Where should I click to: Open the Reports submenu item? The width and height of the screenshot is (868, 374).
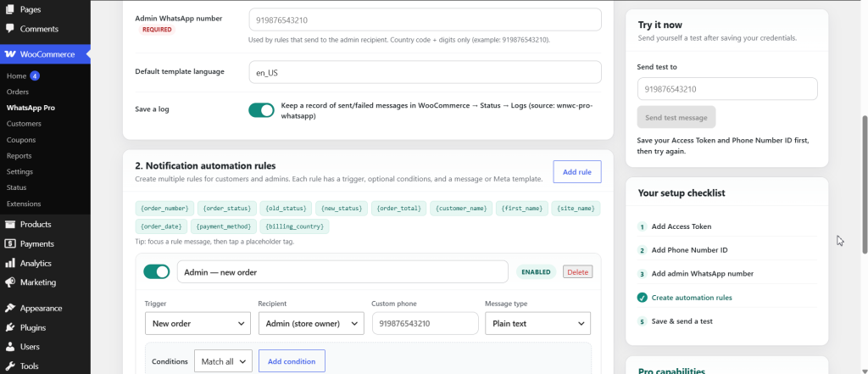pos(19,156)
